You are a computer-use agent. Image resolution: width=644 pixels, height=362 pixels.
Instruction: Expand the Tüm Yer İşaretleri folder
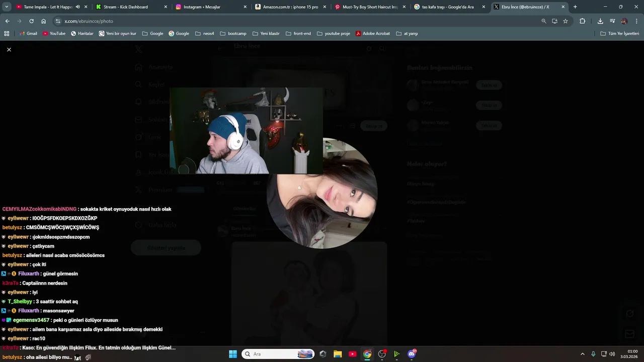tap(620, 33)
